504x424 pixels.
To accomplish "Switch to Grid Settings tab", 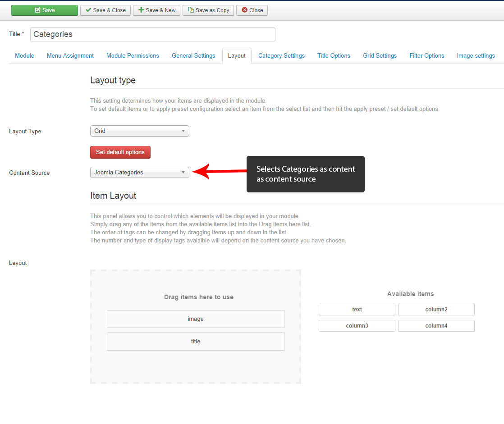I will point(380,55).
